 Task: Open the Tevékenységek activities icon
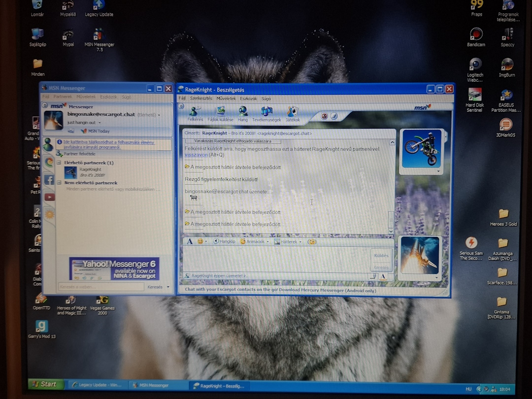coord(266,114)
